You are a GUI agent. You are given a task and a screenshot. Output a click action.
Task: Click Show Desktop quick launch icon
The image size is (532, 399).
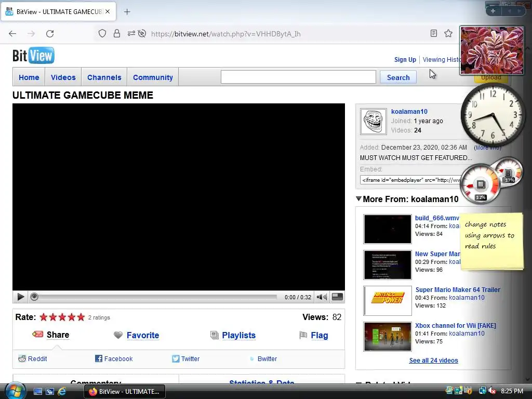[x=37, y=391]
